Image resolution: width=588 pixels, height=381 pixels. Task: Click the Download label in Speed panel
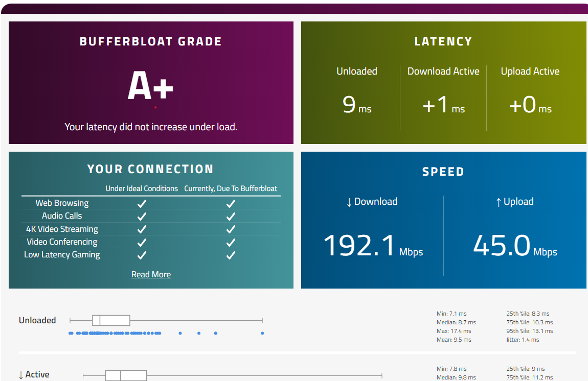372,202
